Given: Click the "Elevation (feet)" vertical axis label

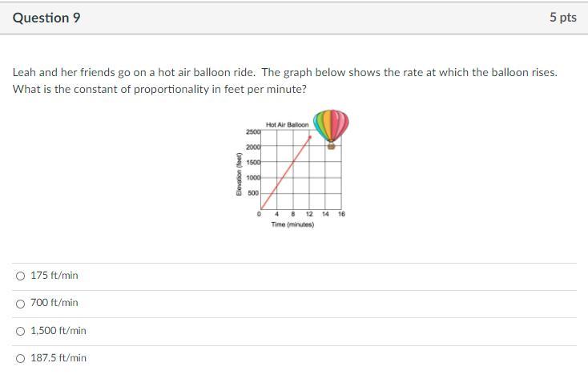Looking at the screenshot, I should tap(238, 174).
